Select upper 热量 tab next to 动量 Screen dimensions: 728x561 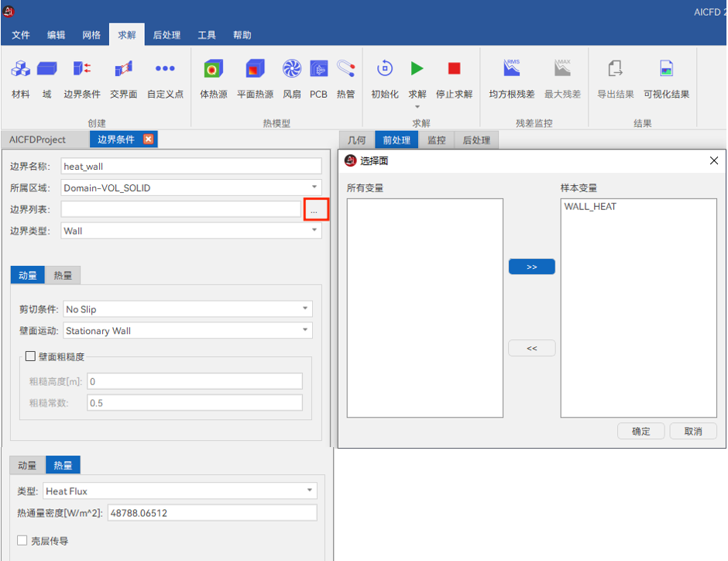click(63, 275)
